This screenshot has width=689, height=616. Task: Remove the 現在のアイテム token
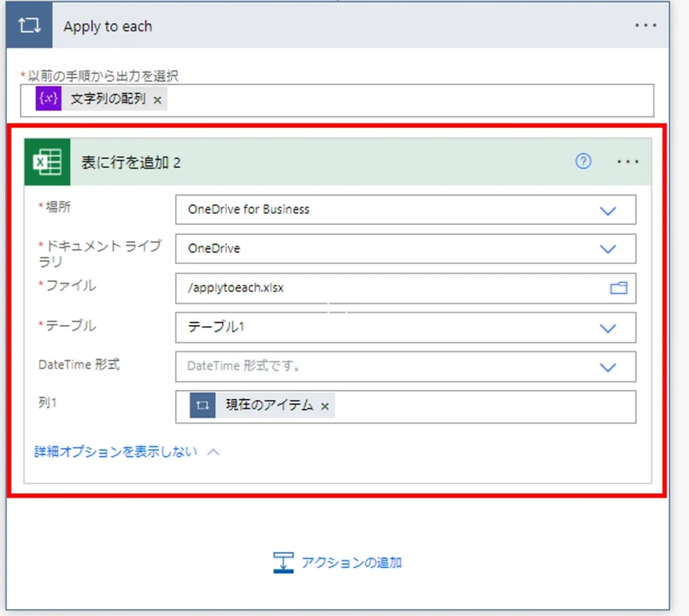325,406
